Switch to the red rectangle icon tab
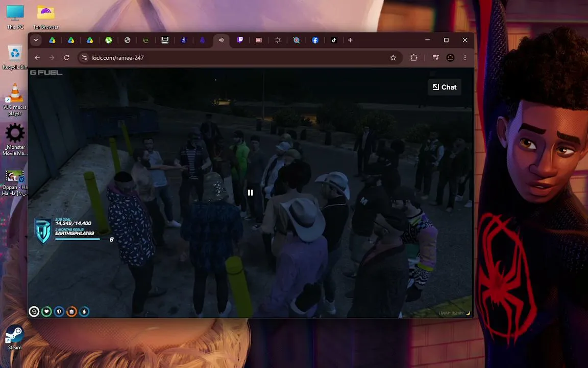This screenshot has height=368, width=588. tap(259, 40)
